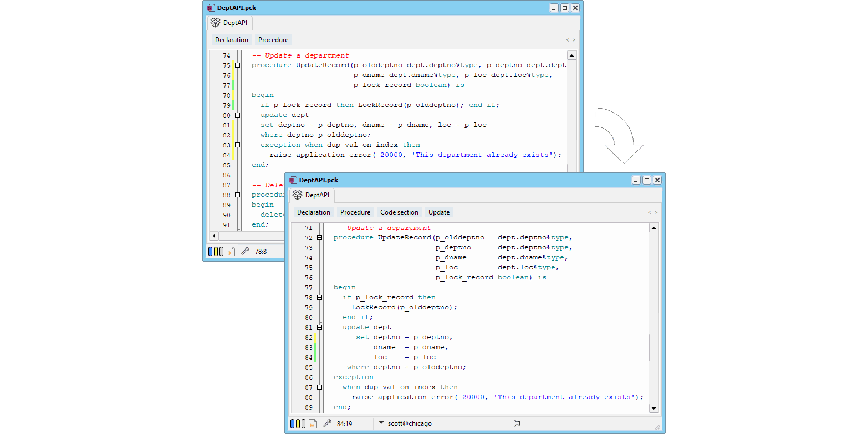Open the scott@chicago connection dropdown
Viewport: 868px width, 434px height.
(381, 423)
